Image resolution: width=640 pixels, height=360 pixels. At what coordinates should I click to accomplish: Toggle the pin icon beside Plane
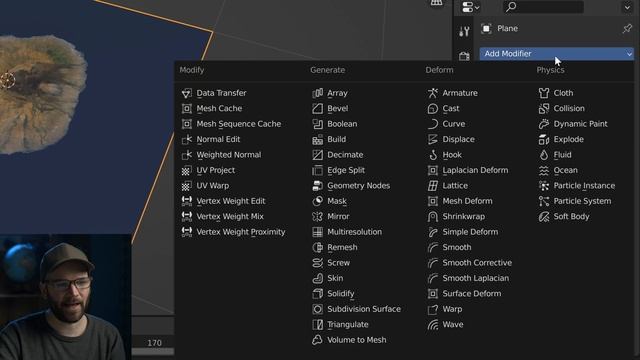pos(627,29)
